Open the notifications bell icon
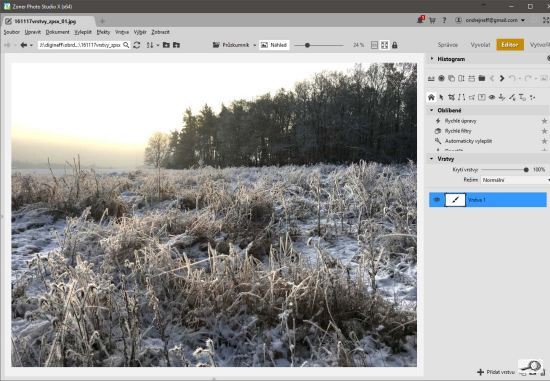The width and height of the screenshot is (550, 381). 421,20
